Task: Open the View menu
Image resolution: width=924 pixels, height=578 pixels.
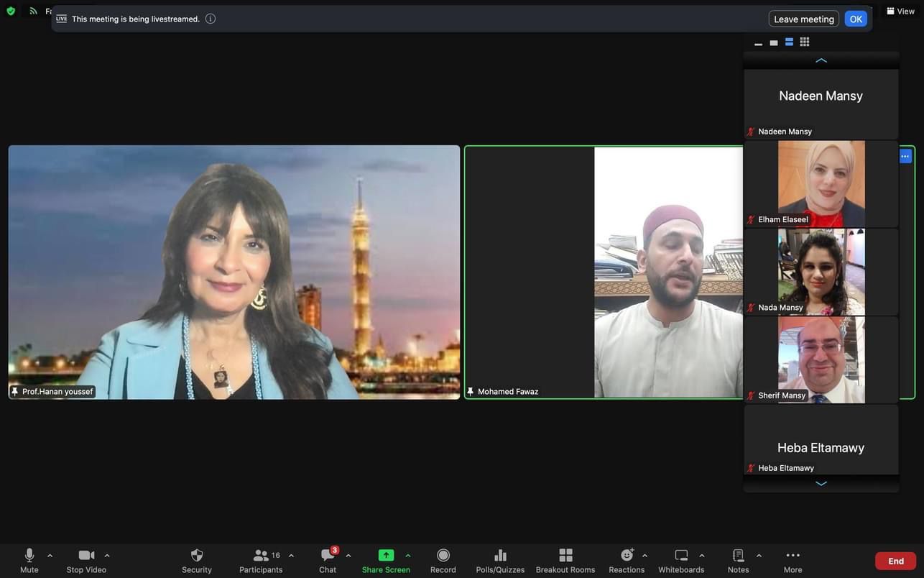Action: coord(900,11)
